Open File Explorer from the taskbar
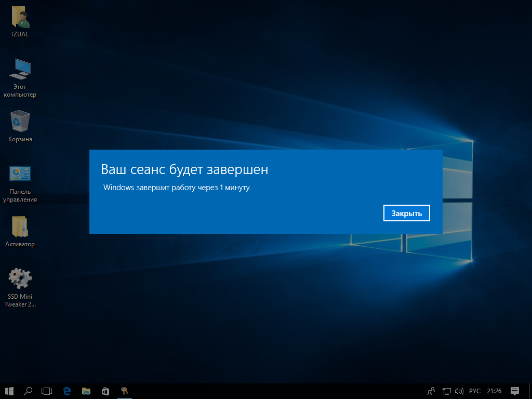The image size is (532, 399). [86, 391]
